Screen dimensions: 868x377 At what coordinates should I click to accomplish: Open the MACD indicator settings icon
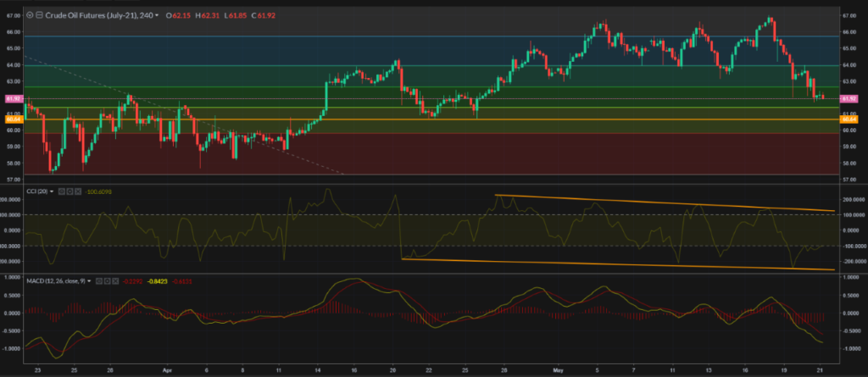107,280
